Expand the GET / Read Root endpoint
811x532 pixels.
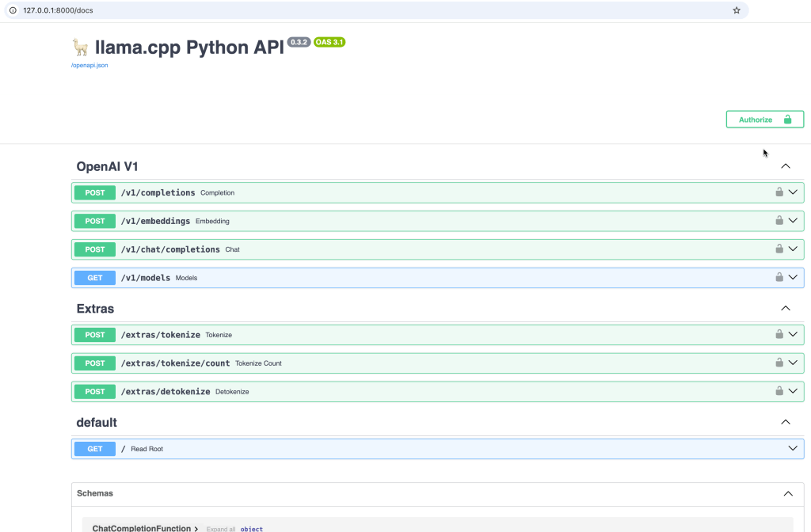pos(793,448)
